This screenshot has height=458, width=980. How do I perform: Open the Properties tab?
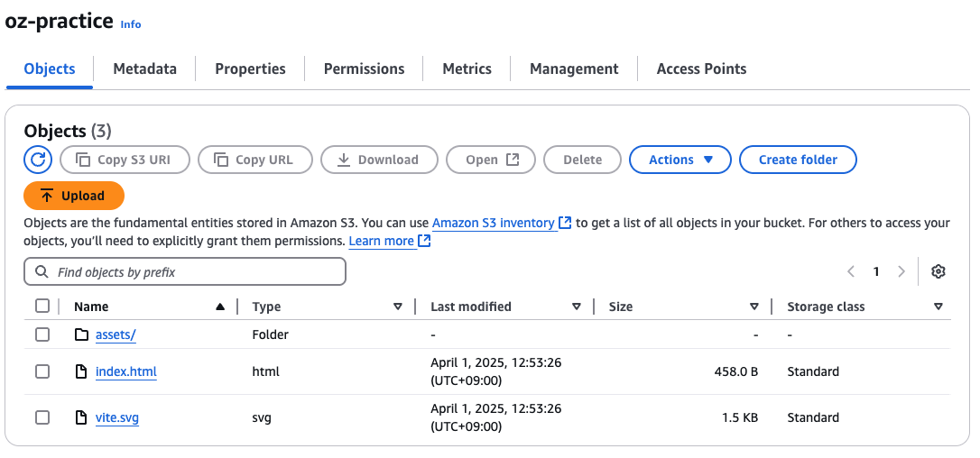tap(250, 69)
